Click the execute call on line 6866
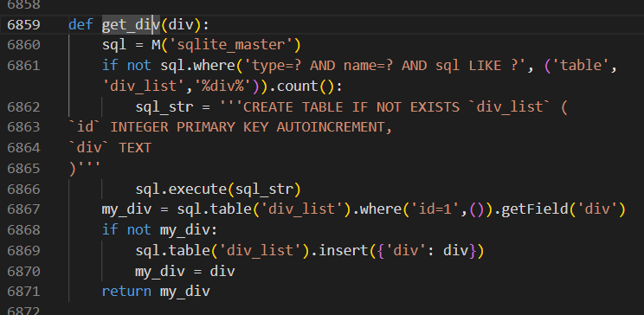This screenshot has width=644, height=315. click(x=197, y=189)
